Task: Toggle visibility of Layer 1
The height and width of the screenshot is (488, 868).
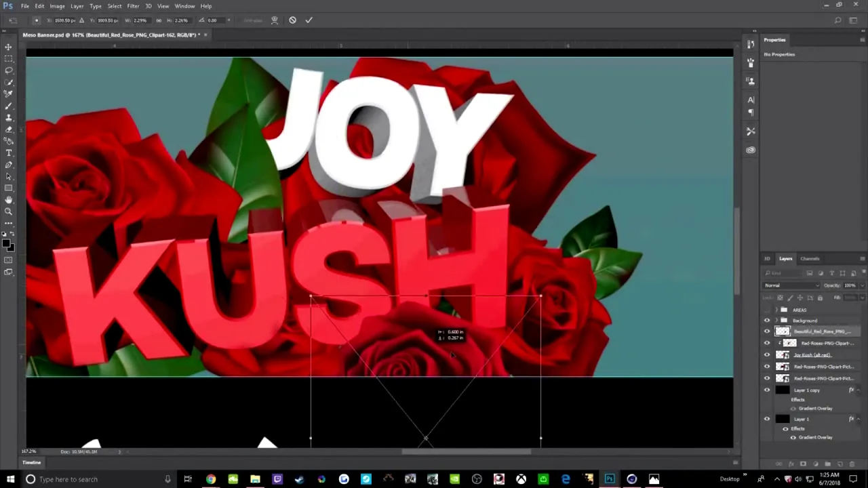Action: (767, 419)
